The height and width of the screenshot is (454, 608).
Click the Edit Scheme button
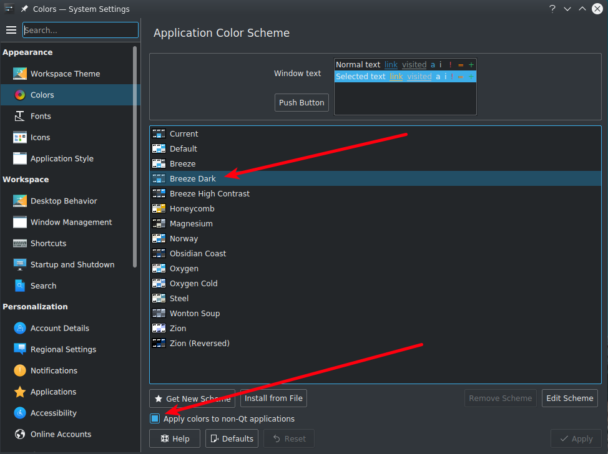(x=570, y=398)
